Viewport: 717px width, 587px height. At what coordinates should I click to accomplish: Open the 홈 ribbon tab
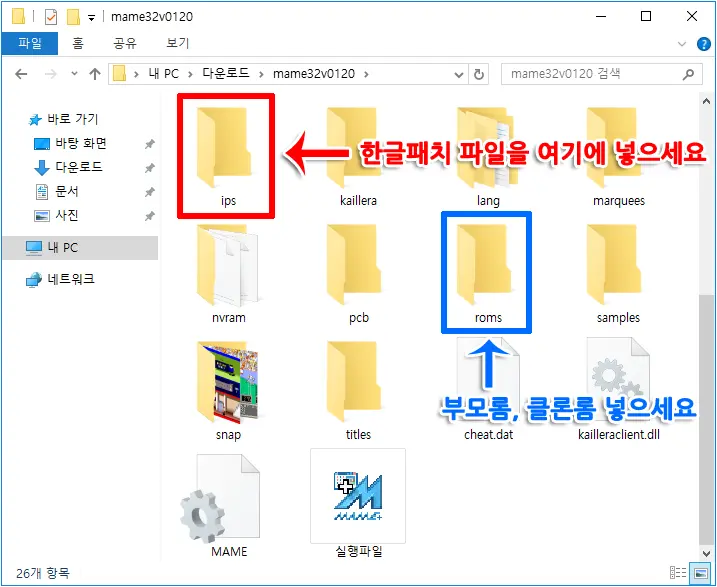(x=78, y=43)
